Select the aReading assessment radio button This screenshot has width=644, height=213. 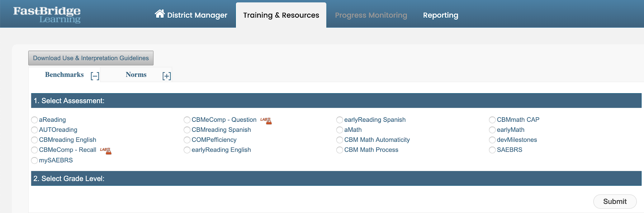click(x=35, y=120)
